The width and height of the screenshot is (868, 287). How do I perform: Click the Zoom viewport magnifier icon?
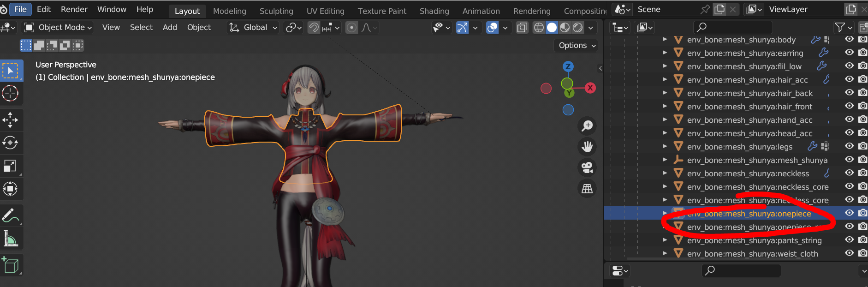(x=587, y=126)
